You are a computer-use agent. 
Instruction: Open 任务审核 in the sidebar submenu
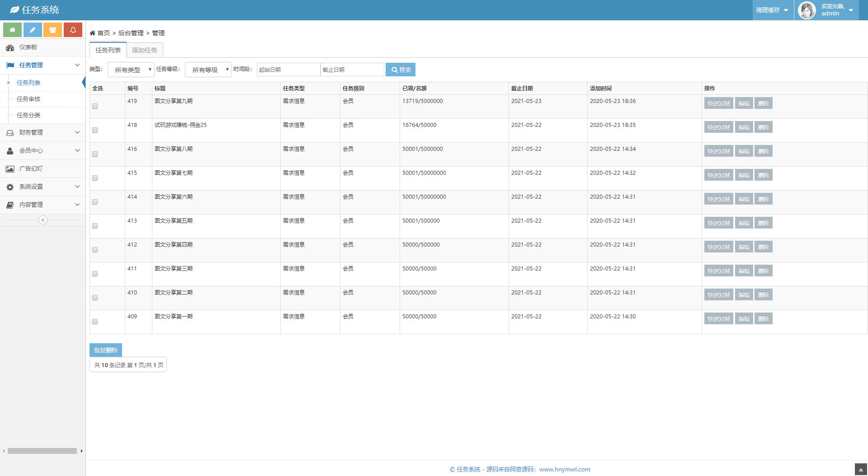(28, 99)
